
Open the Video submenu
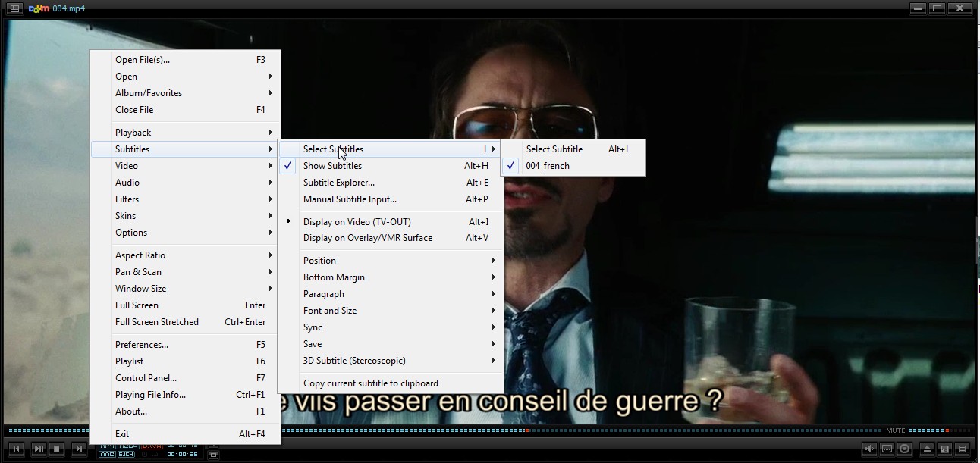[x=185, y=166]
